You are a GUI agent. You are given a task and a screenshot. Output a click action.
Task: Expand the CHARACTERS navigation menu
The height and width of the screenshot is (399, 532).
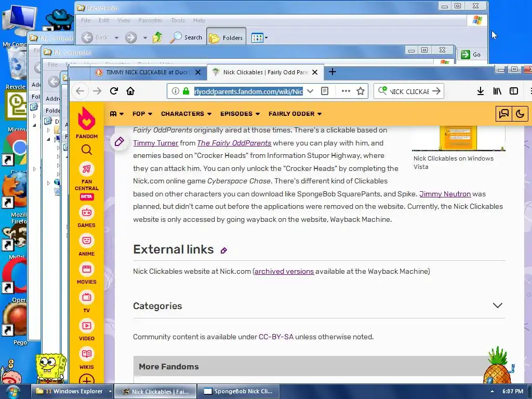pyautogui.click(x=187, y=114)
